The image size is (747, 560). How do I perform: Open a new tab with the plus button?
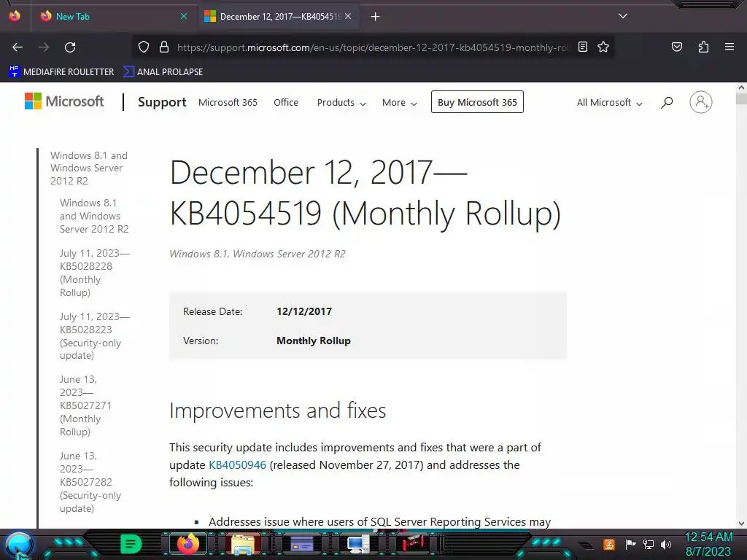376,17
